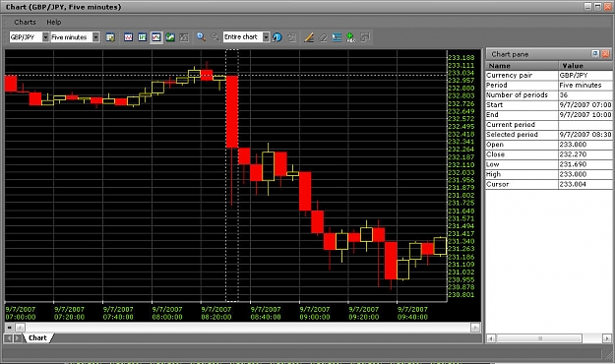Maximize the Chart window
The width and height of the screenshot is (615, 364).
click(597, 6)
